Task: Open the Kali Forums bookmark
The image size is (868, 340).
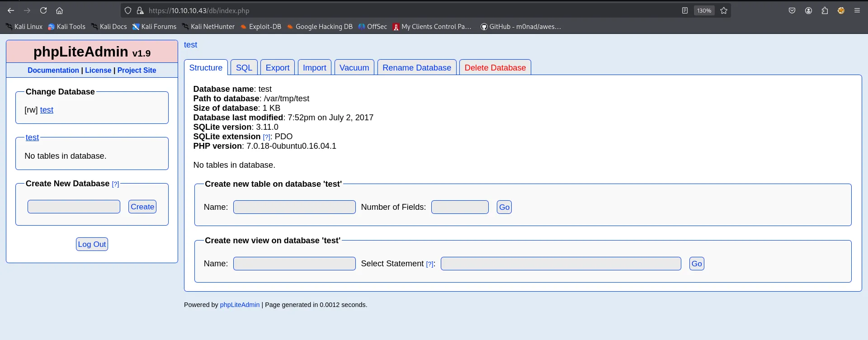Action: pos(154,27)
